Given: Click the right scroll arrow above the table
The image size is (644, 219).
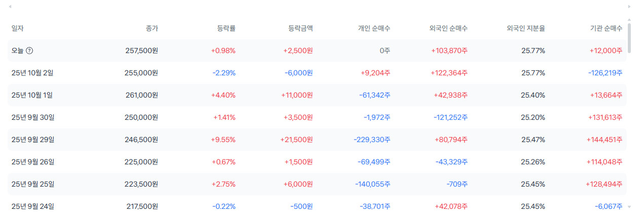Looking at the screenshot, I should click(x=629, y=7).
